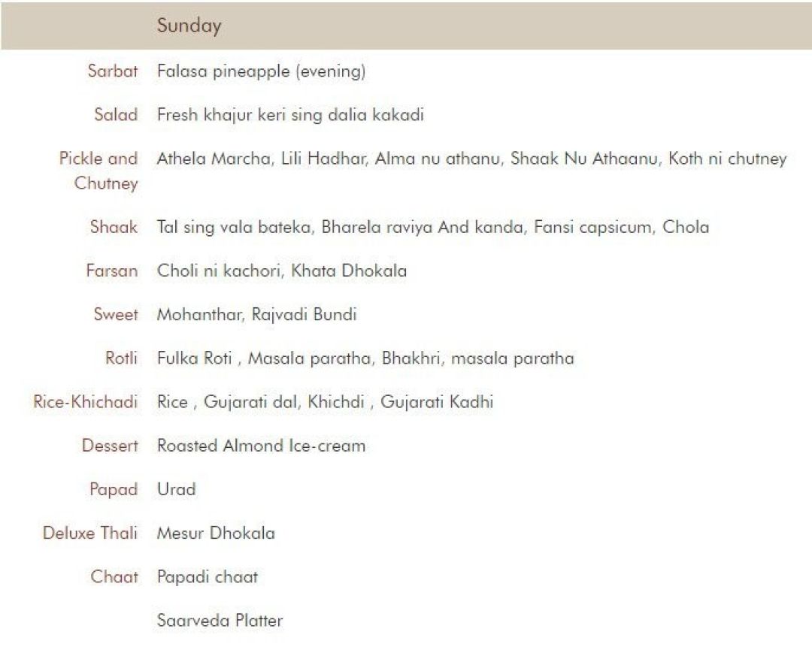Select the Papad category label
Screen dimensions: 812x650
114,489
